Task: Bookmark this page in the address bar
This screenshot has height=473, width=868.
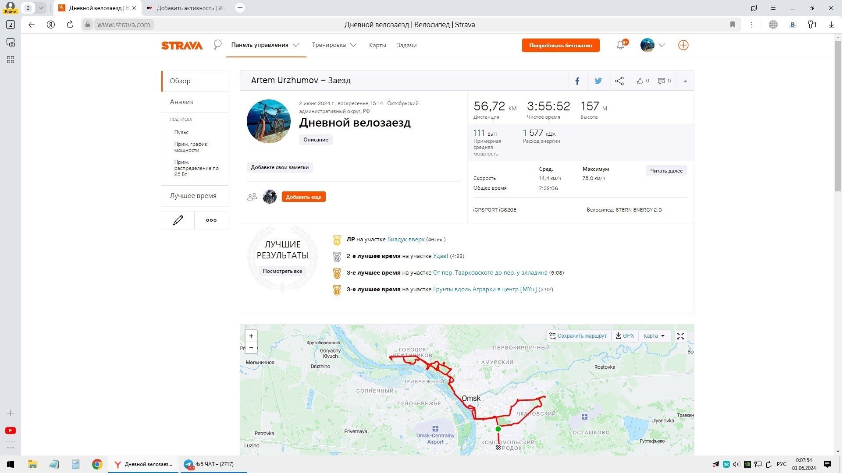Action: (x=732, y=25)
